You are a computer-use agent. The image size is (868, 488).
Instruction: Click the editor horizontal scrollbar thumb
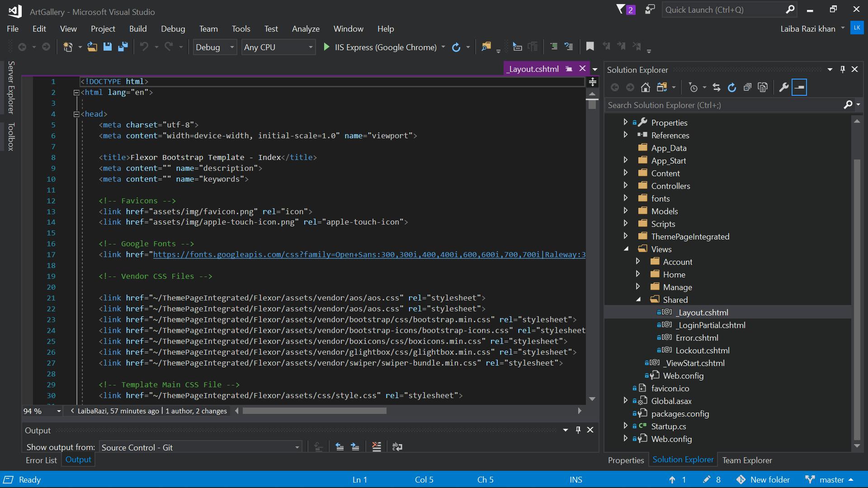point(314,411)
